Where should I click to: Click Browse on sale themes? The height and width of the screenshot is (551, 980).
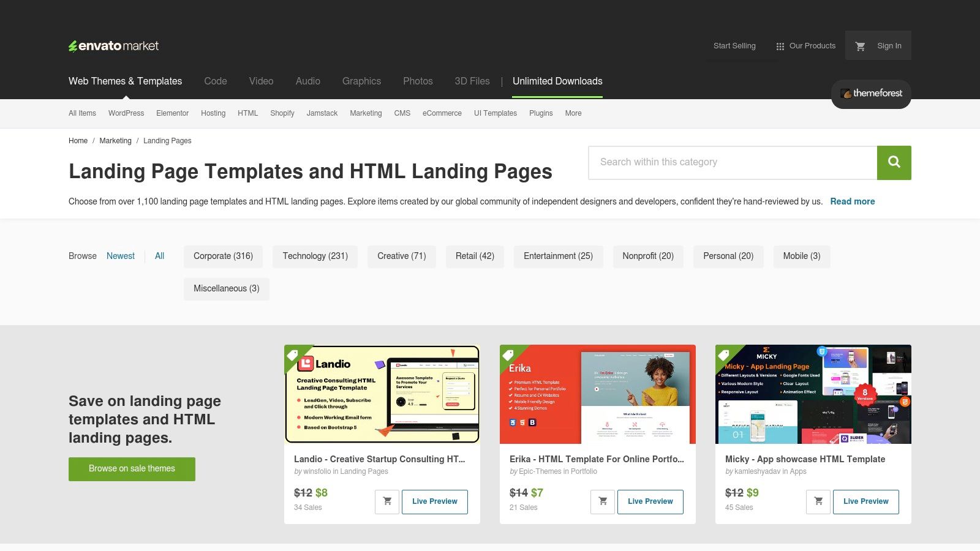[x=132, y=468]
